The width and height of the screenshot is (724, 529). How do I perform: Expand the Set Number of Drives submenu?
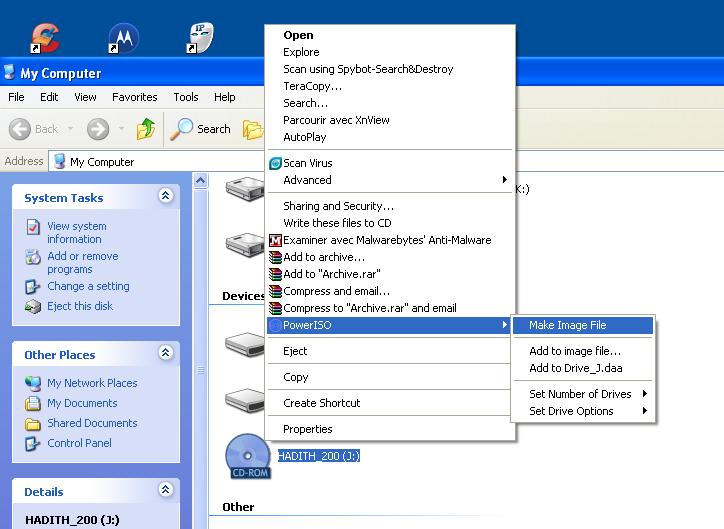[645, 394]
